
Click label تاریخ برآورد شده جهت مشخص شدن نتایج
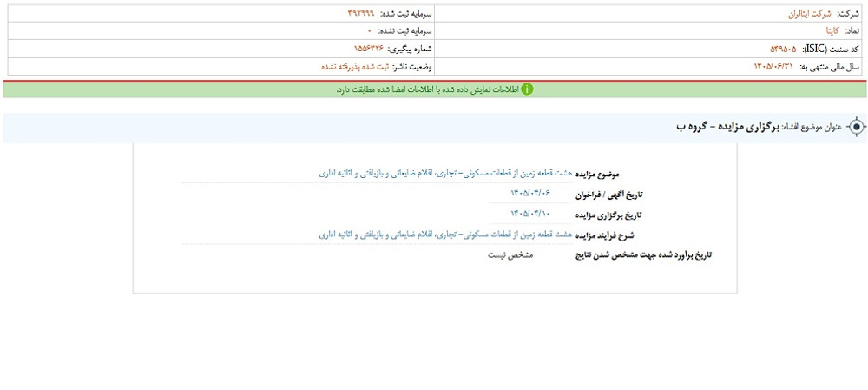(644, 255)
